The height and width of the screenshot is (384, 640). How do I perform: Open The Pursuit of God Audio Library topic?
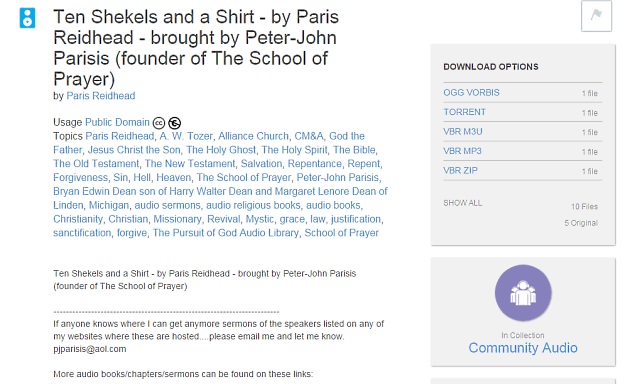pos(226,233)
